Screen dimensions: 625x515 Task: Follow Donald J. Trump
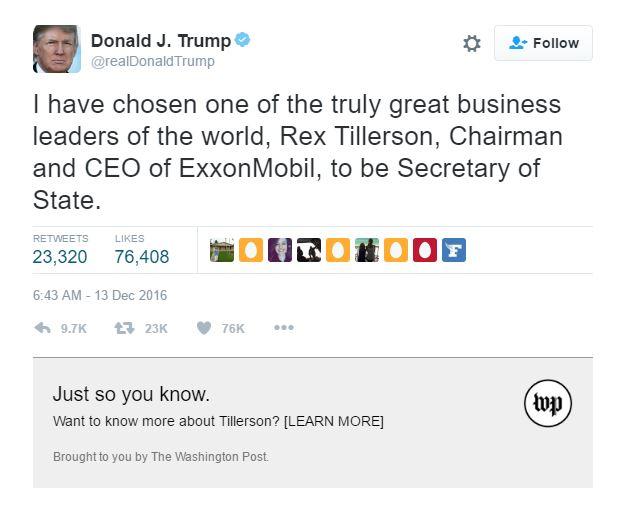(543, 43)
